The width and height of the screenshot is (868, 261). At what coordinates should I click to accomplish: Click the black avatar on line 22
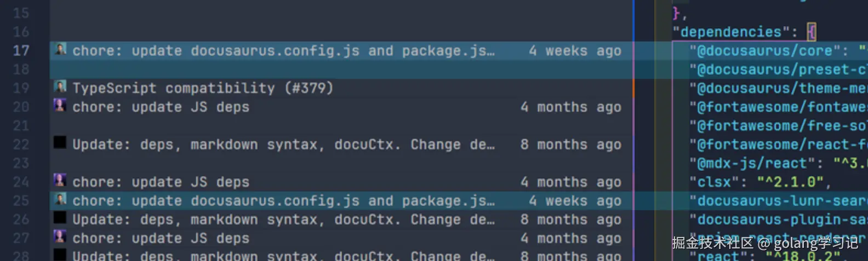coord(60,143)
